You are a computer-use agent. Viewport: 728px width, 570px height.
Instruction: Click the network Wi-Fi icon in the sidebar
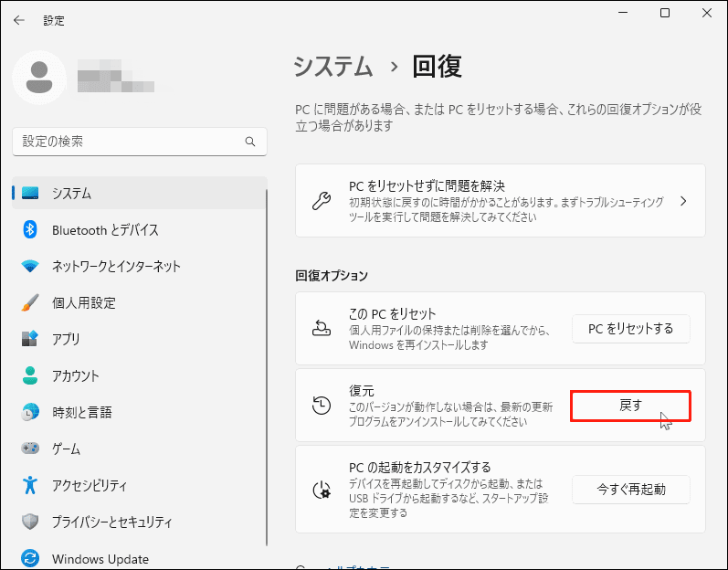(30, 267)
